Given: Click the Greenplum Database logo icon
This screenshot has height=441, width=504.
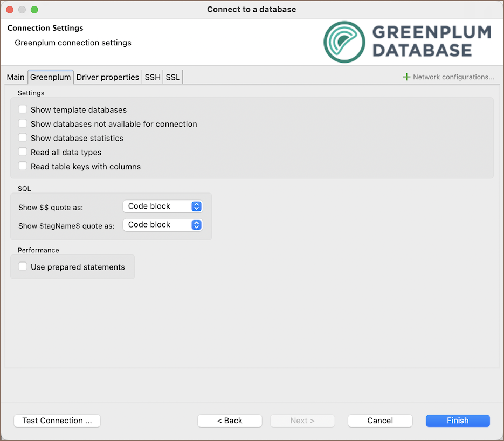Looking at the screenshot, I should point(344,42).
